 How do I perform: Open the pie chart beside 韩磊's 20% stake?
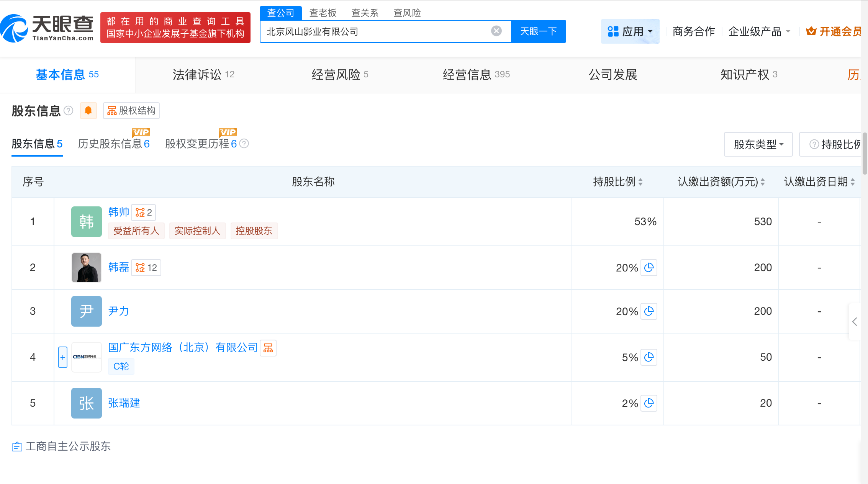pos(649,268)
